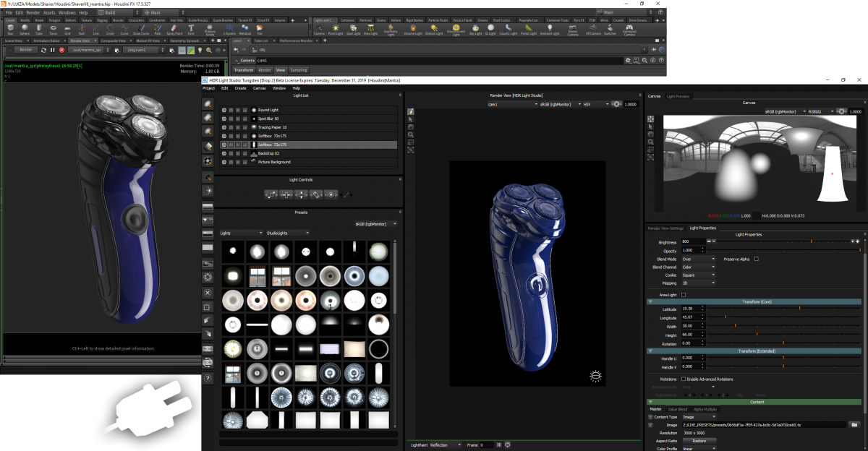Select the rotate control in Light Controls

click(317, 194)
